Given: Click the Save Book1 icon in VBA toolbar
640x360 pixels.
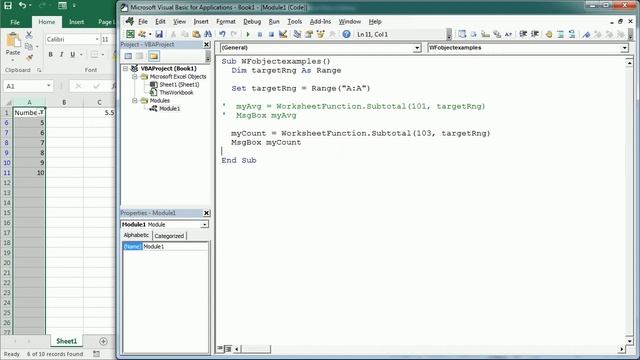Looking at the screenshot, I should point(159,34).
